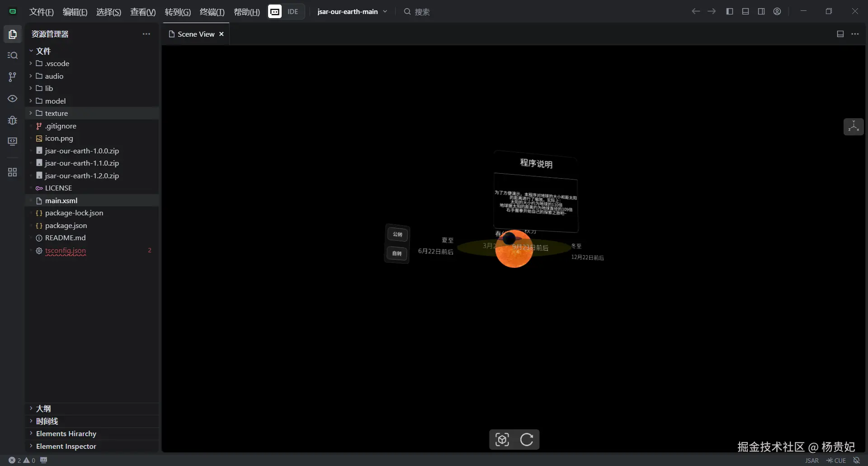The width and height of the screenshot is (868, 466).
Task: Select jsar-our-earth-1.1.0.zip file
Action: click(x=92, y=163)
